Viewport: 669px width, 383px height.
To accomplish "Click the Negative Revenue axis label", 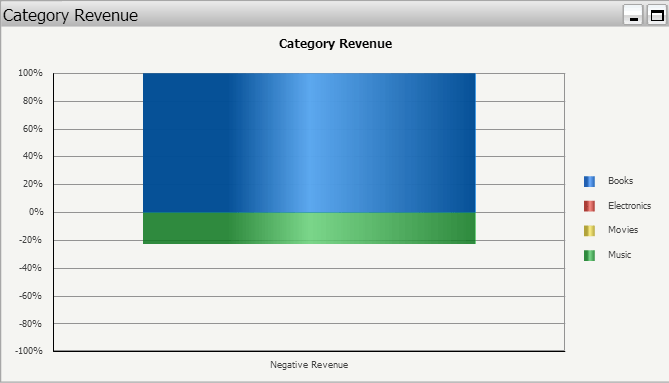I will 309,365.
